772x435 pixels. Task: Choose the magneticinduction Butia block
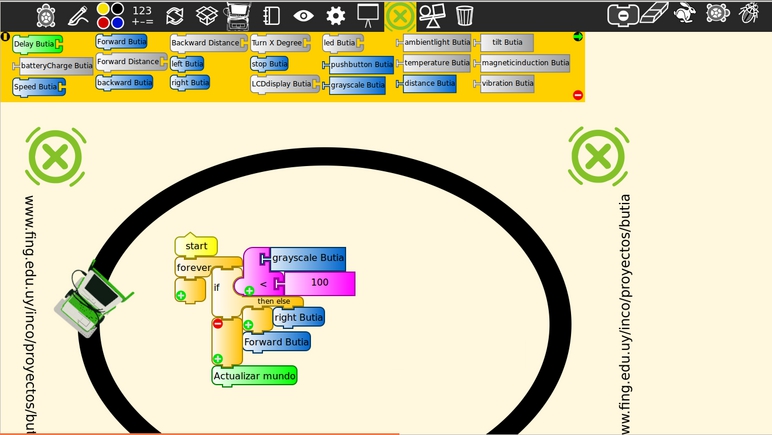(x=522, y=63)
